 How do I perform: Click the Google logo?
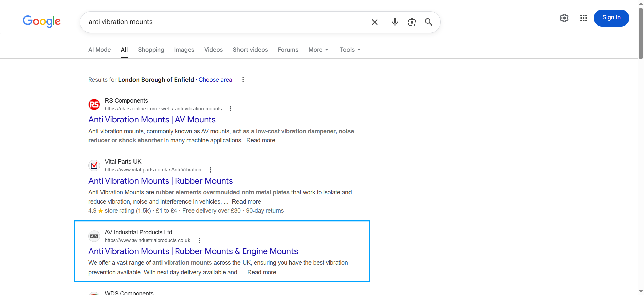[x=42, y=21]
